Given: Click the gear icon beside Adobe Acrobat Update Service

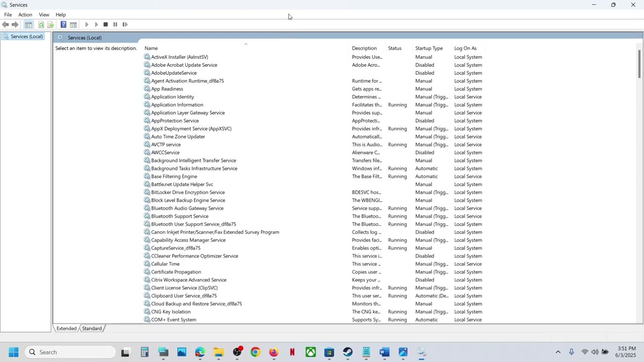Looking at the screenshot, I should pos(147,65).
